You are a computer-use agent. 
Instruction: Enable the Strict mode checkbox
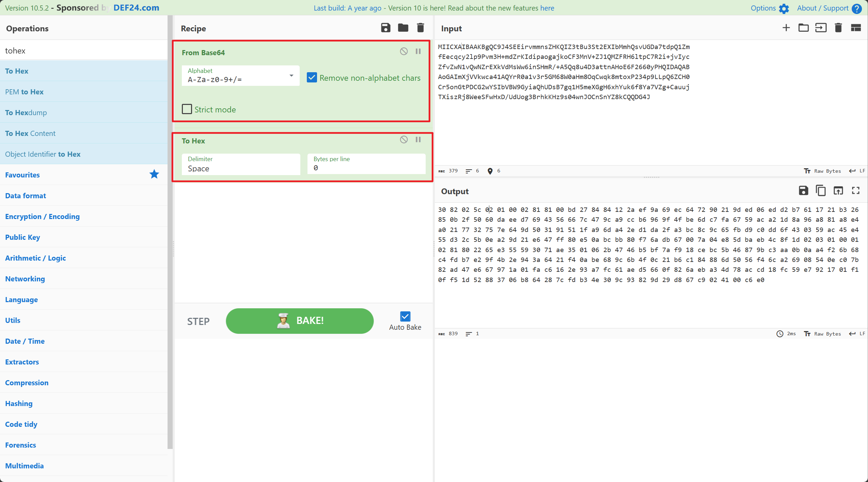coord(187,109)
